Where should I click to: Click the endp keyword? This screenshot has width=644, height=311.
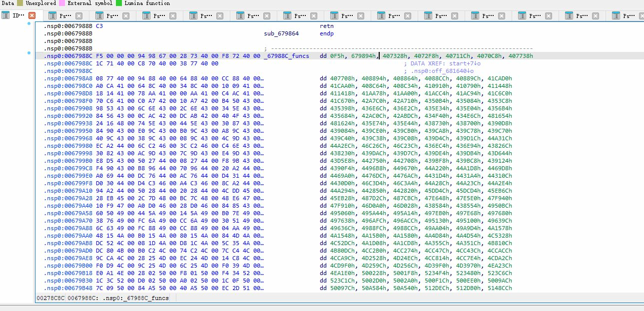326,33
